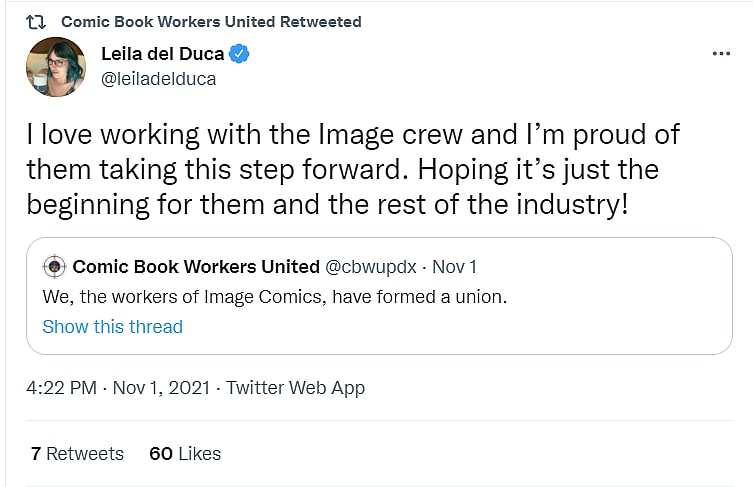This screenshot has height=487, width=753.
Task: Click the Comic Book Workers United avatar icon
Action: click(55, 267)
